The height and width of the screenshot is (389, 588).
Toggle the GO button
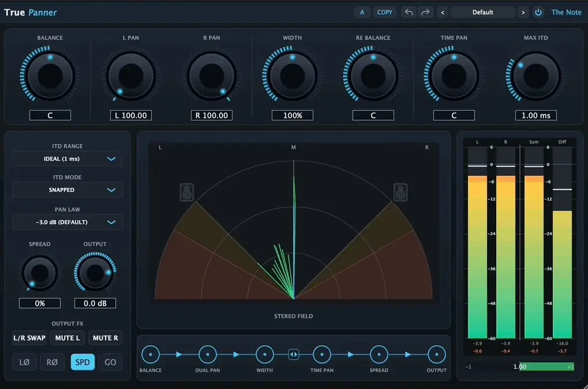click(x=110, y=362)
